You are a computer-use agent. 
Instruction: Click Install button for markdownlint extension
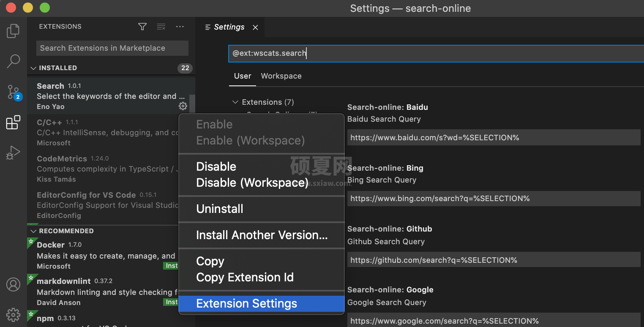[x=171, y=302]
